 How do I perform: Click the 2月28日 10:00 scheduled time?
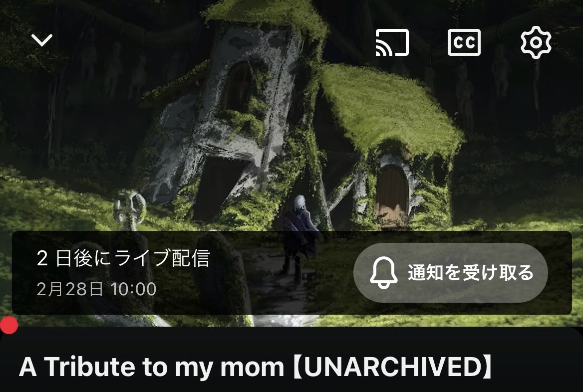pyautogui.click(x=96, y=289)
